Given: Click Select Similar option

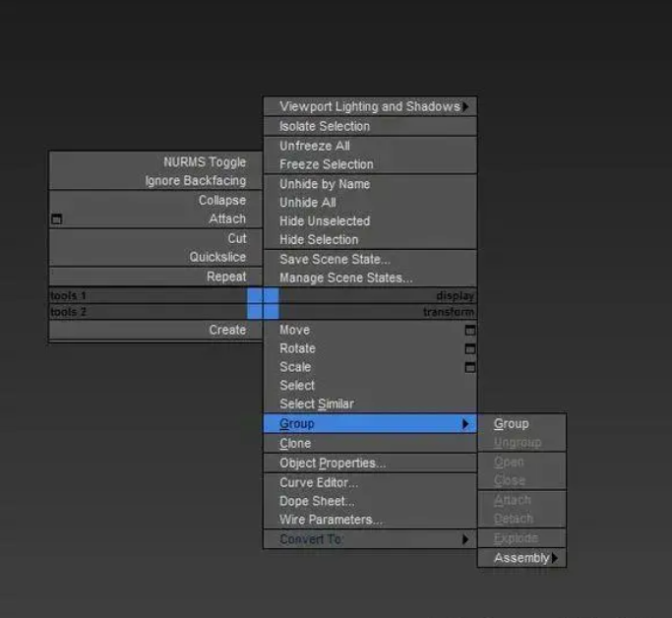Looking at the screenshot, I should tap(317, 404).
